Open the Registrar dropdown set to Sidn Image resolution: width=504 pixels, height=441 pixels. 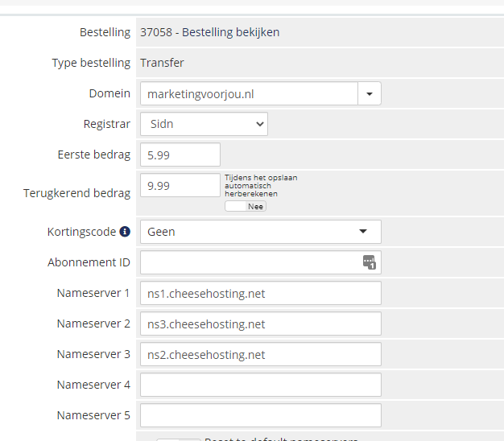[x=204, y=124]
